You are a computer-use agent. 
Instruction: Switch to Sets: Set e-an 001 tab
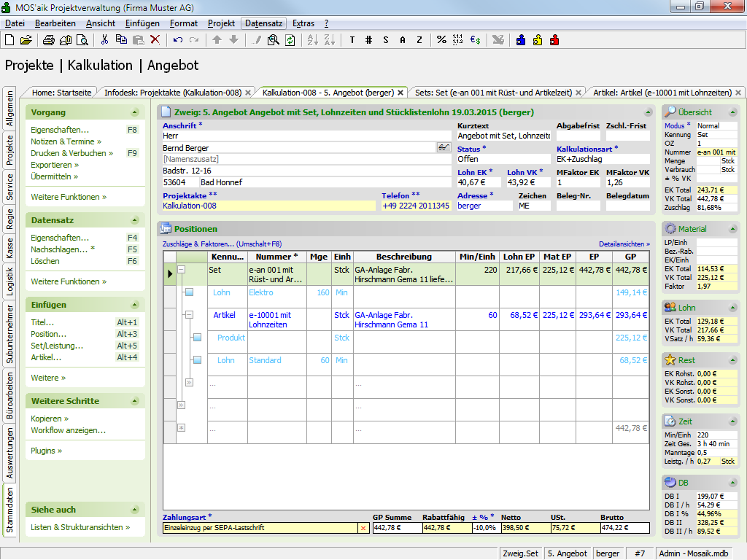coord(493,93)
